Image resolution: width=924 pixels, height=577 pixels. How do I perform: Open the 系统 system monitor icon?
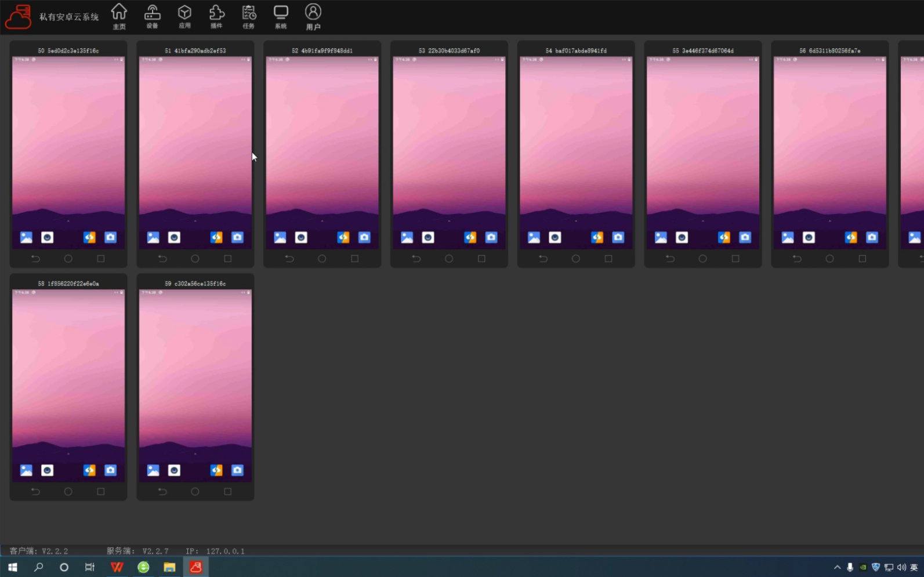(281, 16)
